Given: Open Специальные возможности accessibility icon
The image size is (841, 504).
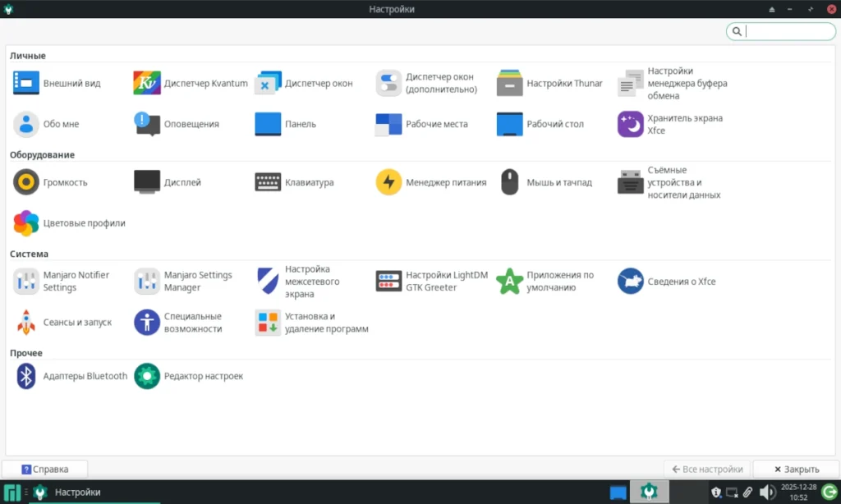Looking at the screenshot, I should point(147,323).
